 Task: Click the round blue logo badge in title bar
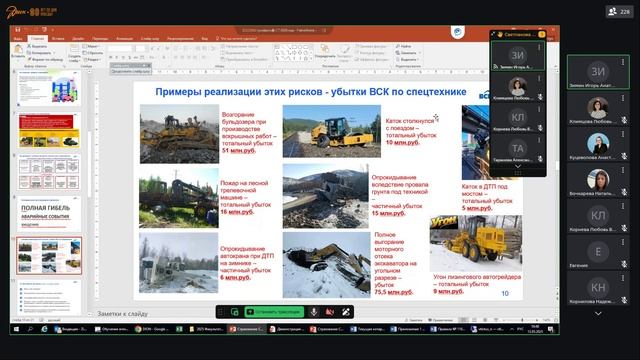pos(458,32)
